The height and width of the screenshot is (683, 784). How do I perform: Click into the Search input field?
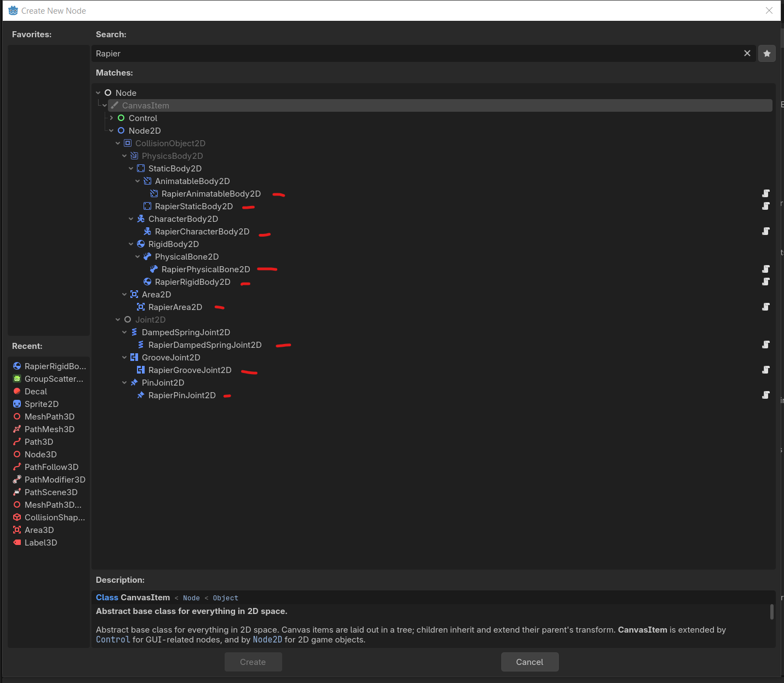[x=416, y=54]
